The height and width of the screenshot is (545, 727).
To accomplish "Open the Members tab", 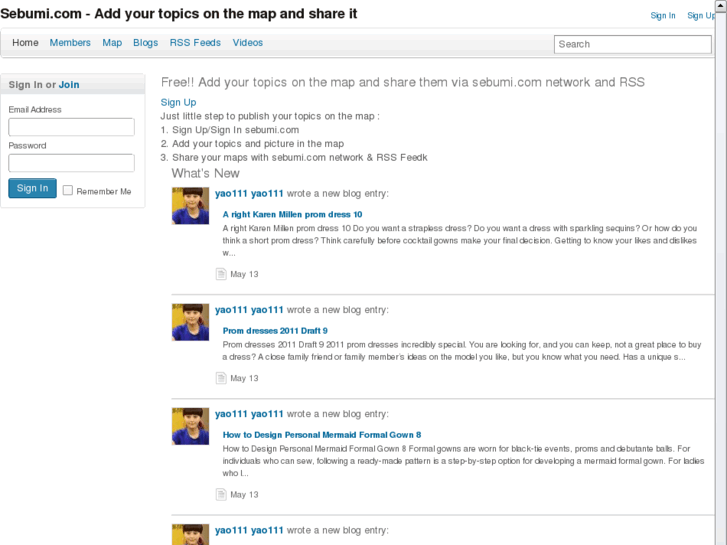I will click(70, 43).
